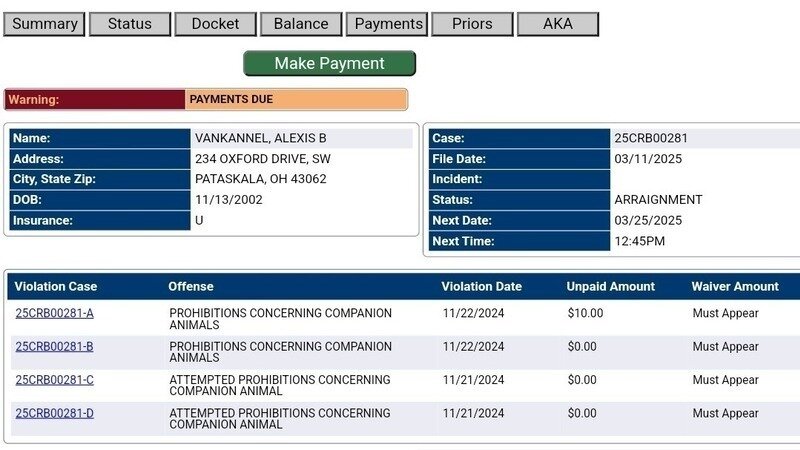Open the Summary tab

point(44,24)
